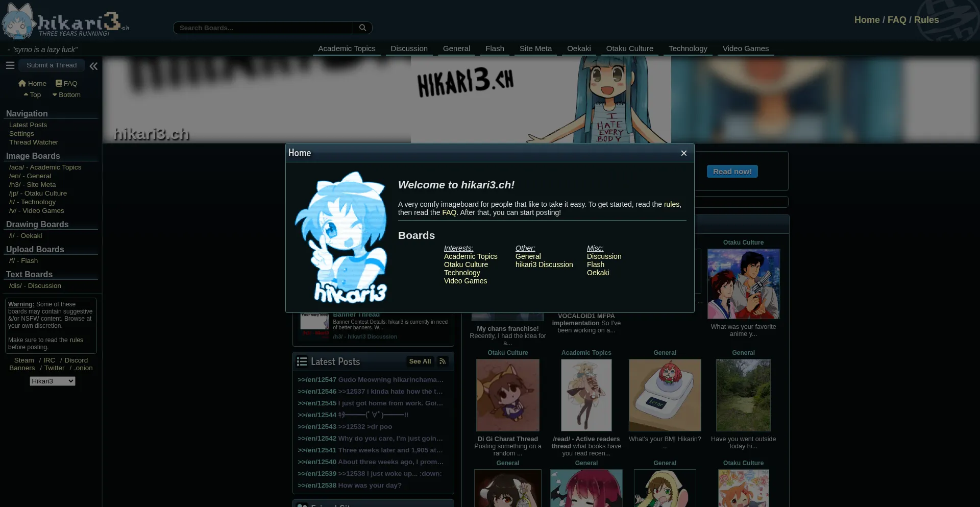The image size is (980, 507).
Task: Open Have you went outside thread thumbnail
Action: tap(743, 395)
